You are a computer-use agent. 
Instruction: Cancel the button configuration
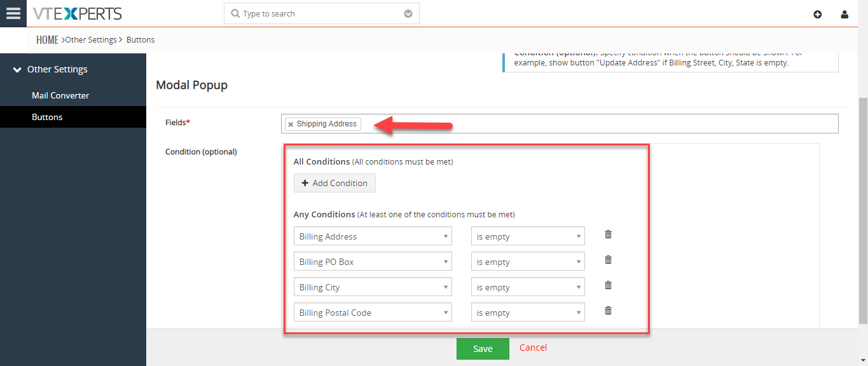point(533,348)
